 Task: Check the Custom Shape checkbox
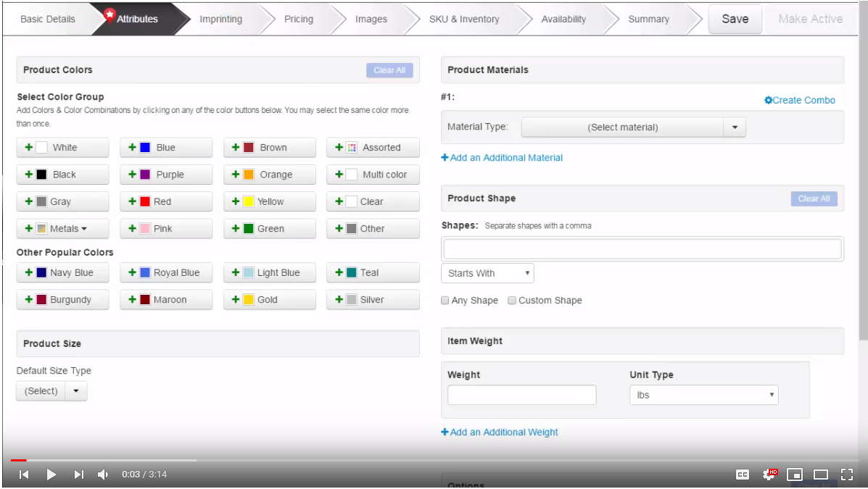pos(512,301)
